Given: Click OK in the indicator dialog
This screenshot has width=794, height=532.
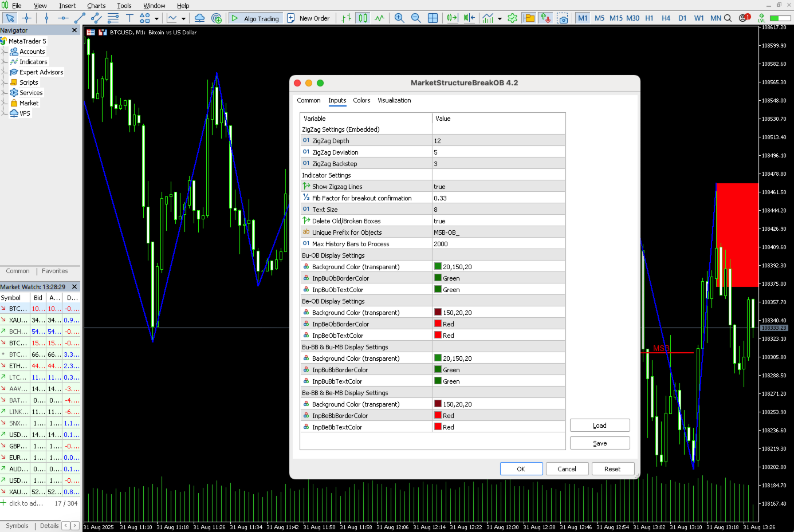Looking at the screenshot, I should 521,469.
